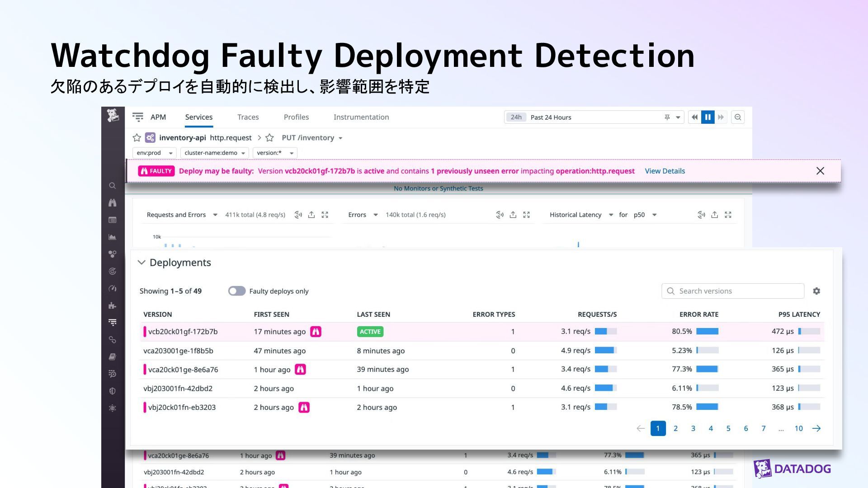Screen dimensions: 868x488
Task: Open Watchdog binoculars in sidebar
Action: click(x=112, y=203)
